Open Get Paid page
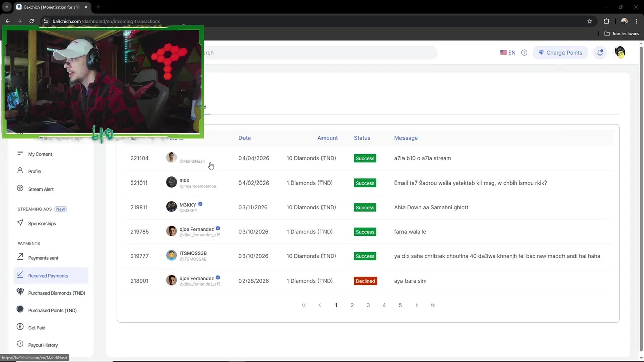Image resolution: width=644 pixels, height=362 pixels. [37, 328]
